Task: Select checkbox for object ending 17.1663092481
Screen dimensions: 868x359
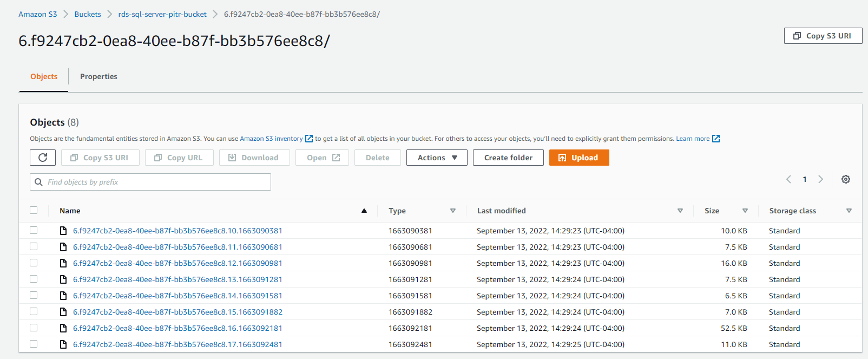Action: pyautogui.click(x=34, y=344)
